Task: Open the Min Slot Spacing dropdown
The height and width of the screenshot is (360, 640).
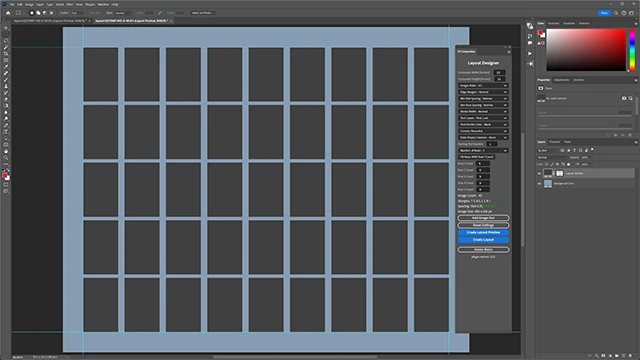Action: coord(483,98)
